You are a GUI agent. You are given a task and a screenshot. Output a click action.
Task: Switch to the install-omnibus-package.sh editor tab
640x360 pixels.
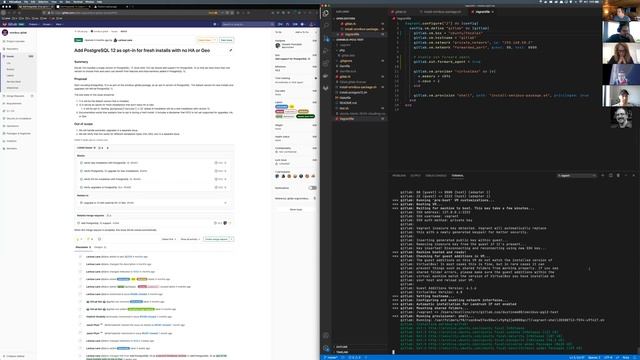pos(442,12)
